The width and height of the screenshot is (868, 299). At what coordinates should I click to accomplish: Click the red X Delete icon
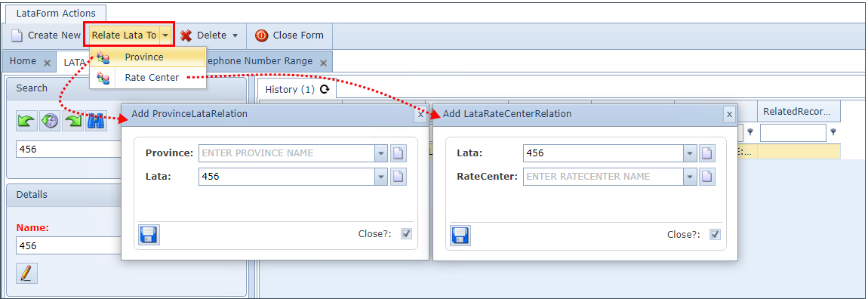pyautogui.click(x=186, y=35)
